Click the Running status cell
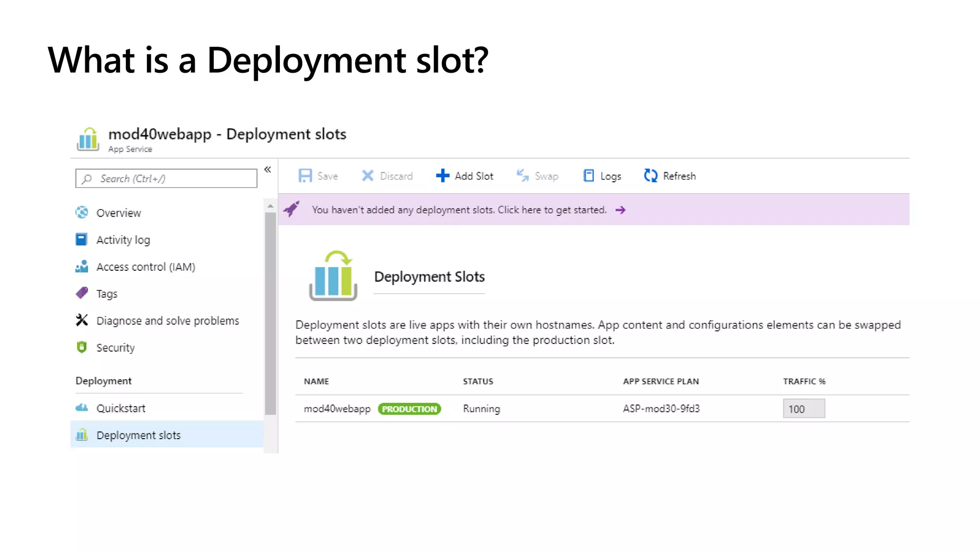 (481, 409)
